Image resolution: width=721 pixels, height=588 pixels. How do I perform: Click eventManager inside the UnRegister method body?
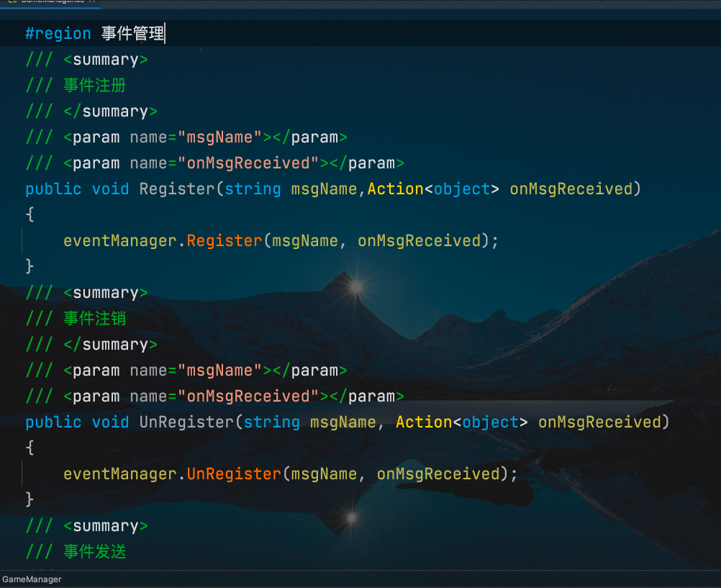[119, 474]
